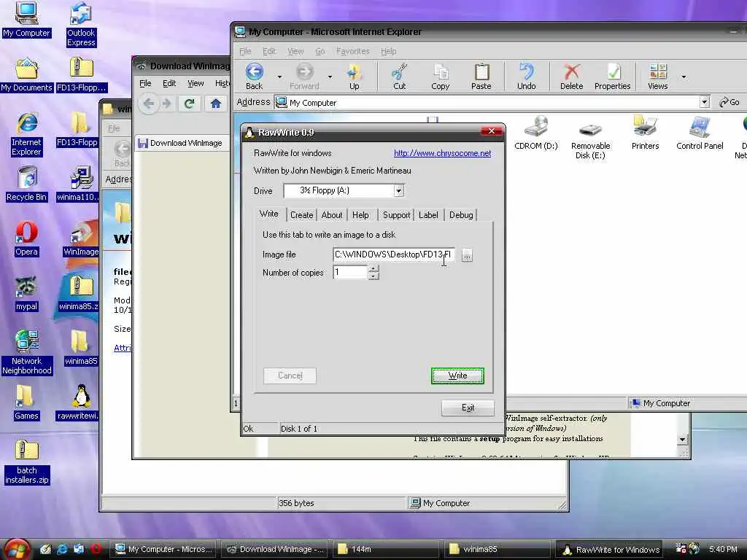Screen dimensions: 747x560
Task: Click the Image file path field
Action: (393, 254)
